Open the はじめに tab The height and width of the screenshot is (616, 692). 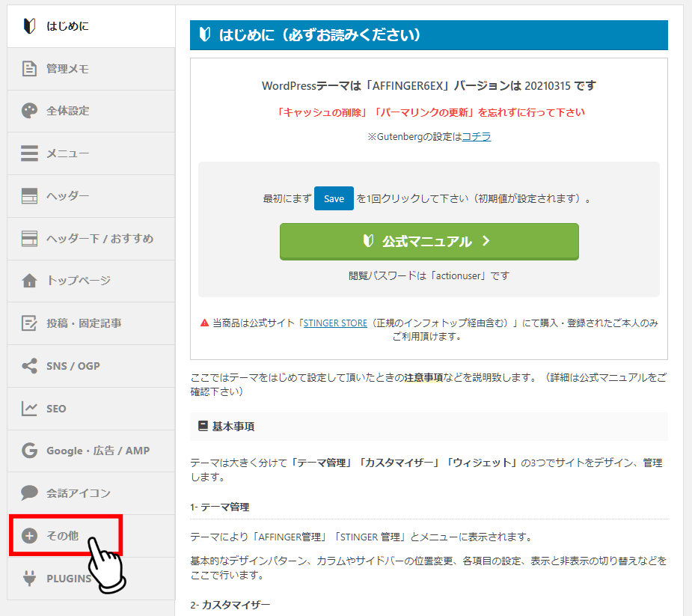[x=91, y=26]
